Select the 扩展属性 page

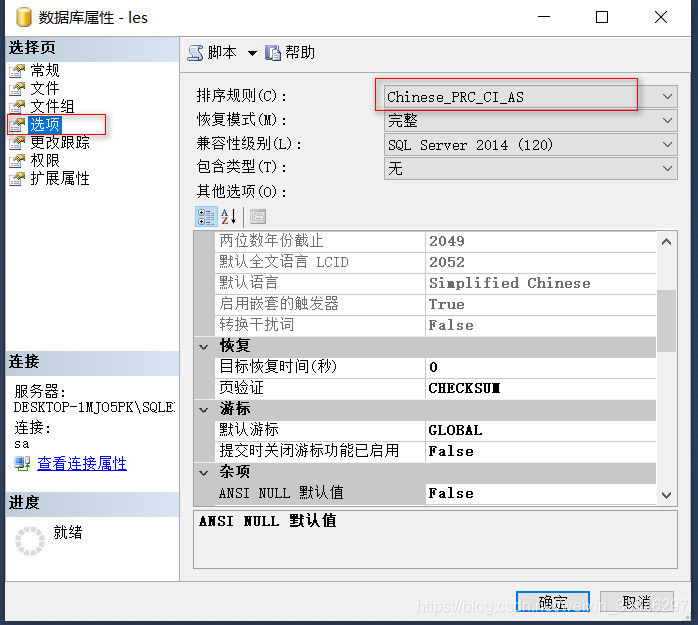click(x=60, y=179)
